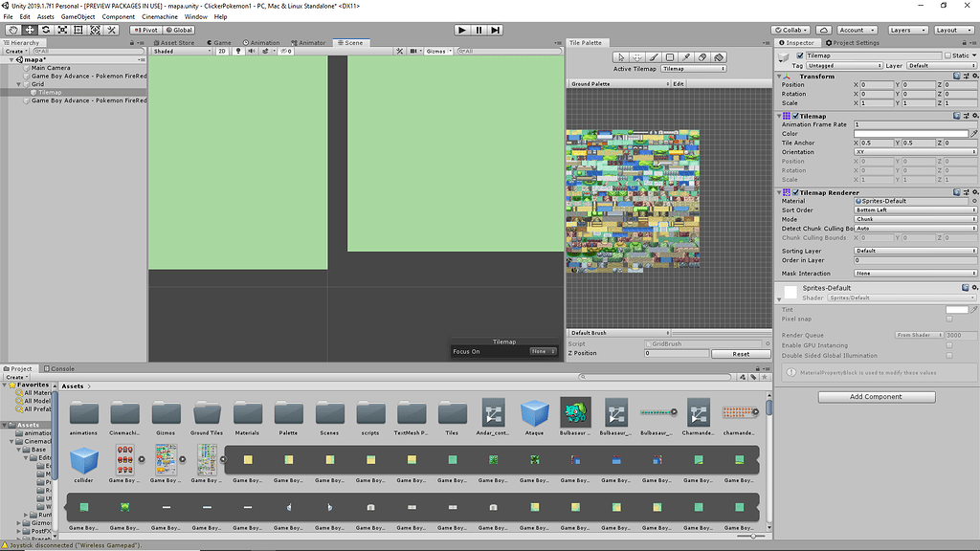Select the Brush tool in Tile Palette
980x551 pixels.
tap(652, 56)
